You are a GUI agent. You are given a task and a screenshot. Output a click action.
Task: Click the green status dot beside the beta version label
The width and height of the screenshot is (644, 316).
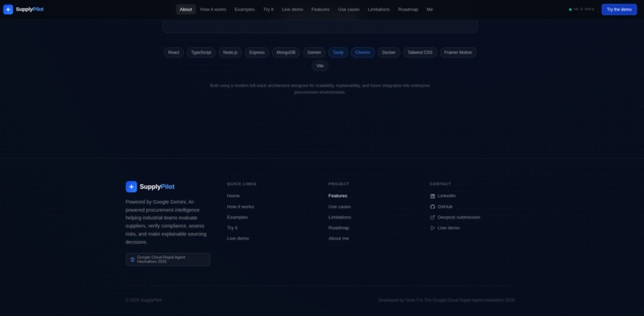click(x=570, y=10)
